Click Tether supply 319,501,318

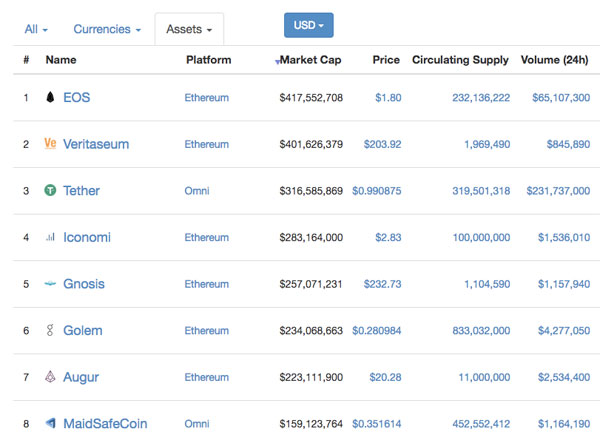[x=481, y=190]
